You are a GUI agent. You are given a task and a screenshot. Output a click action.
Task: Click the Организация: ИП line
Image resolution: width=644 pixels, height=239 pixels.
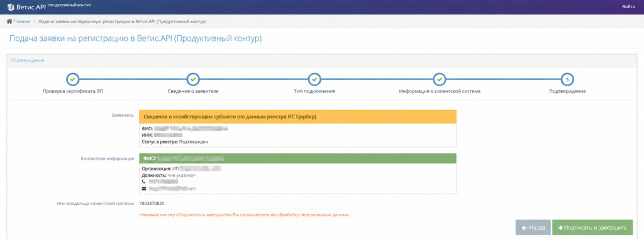click(182, 169)
